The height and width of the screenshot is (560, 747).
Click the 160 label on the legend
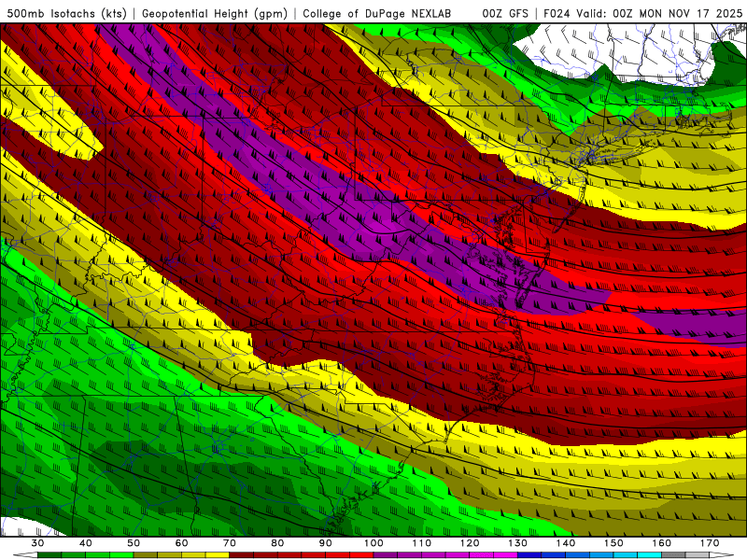coord(662,543)
